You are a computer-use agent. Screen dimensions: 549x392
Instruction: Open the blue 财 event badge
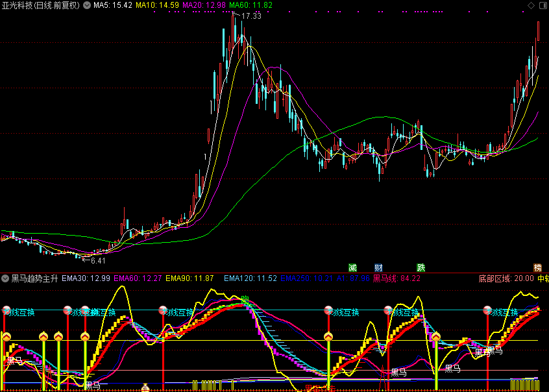[378, 268]
